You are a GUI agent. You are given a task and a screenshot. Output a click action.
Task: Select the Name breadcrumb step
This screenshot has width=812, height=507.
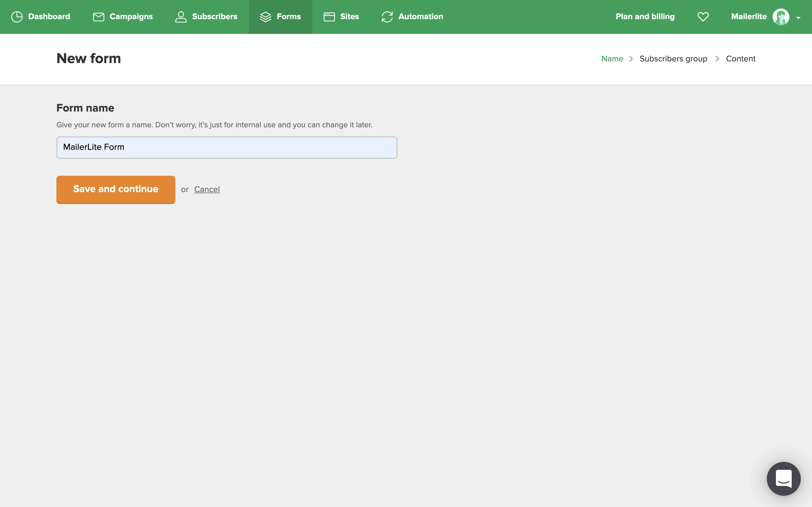[612, 59]
